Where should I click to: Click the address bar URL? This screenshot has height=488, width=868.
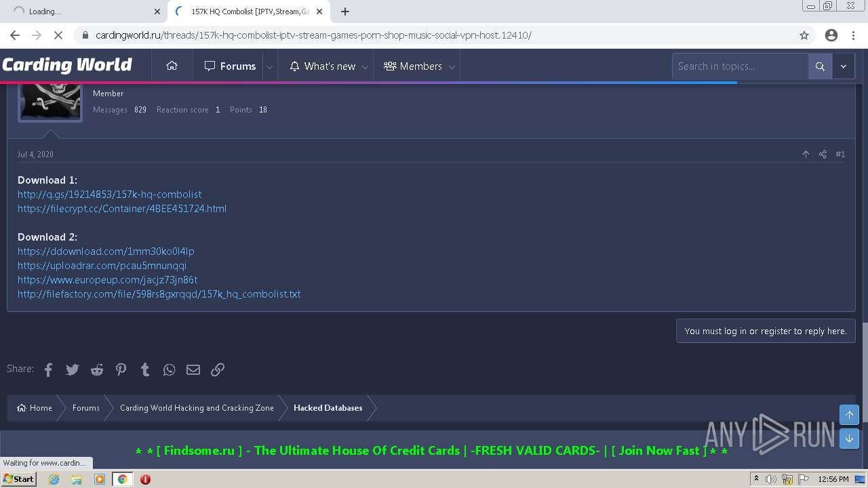pyautogui.click(x=313, y=35)
